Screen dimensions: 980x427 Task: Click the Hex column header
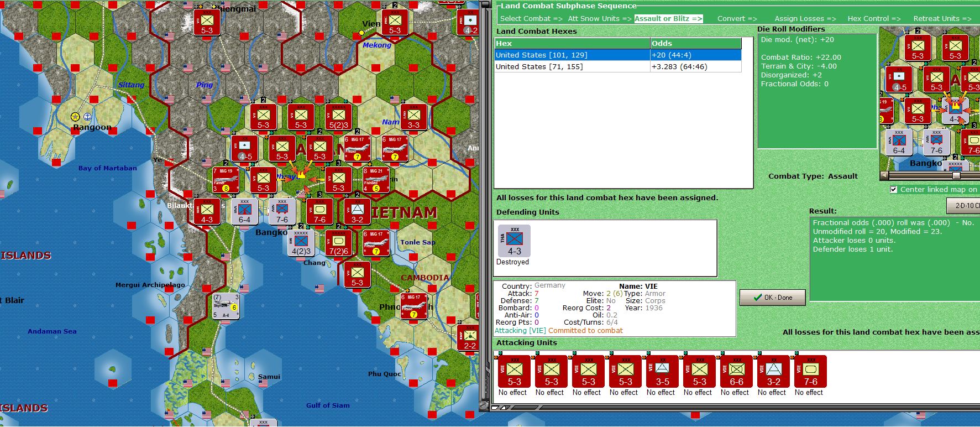coord(572,43)
